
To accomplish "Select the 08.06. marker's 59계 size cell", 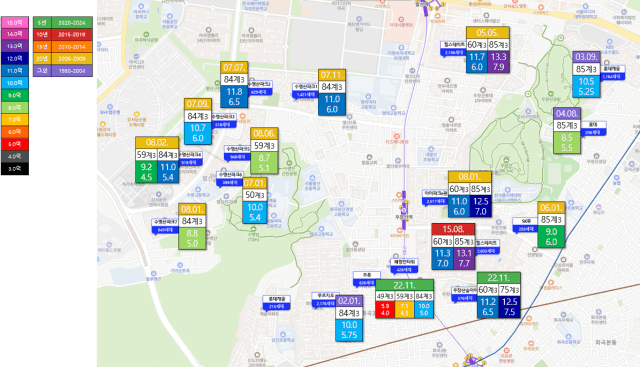I will click(x=264, y=145).
